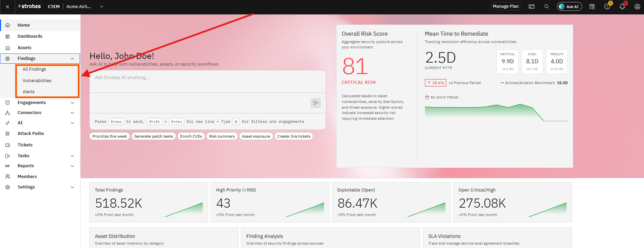Open the billing card icon in top bar

(531, 6)
